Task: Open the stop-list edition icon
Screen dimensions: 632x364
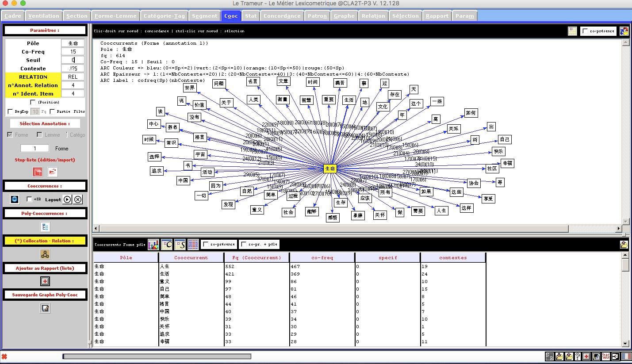Action: pyautogui.click(x=38, y=172)
